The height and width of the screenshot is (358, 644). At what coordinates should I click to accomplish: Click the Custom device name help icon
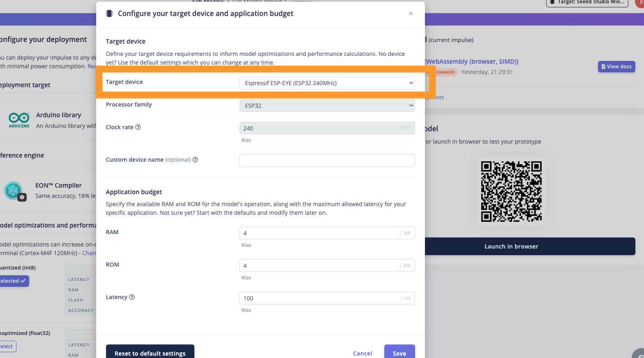[195, 160]
